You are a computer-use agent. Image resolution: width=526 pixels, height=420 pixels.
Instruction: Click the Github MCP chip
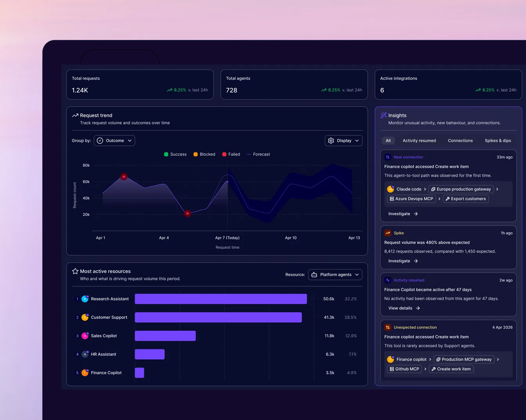tap(405, 369)
